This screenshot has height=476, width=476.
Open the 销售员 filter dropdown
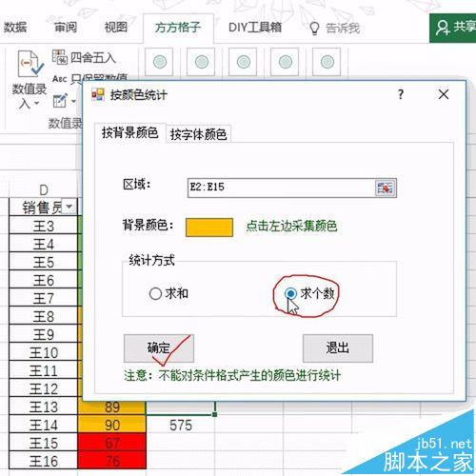pos(69,207)
